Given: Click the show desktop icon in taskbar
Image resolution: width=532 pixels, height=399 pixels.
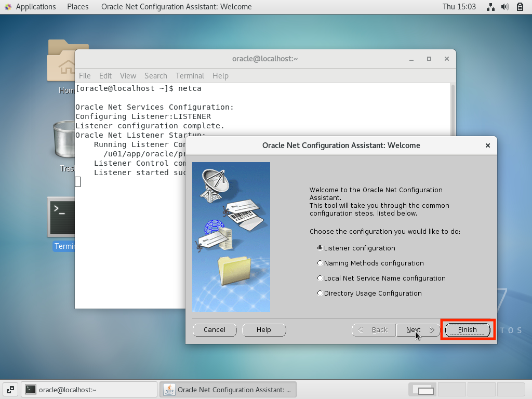Looking at the screenshot, I should tap(10, 390).
